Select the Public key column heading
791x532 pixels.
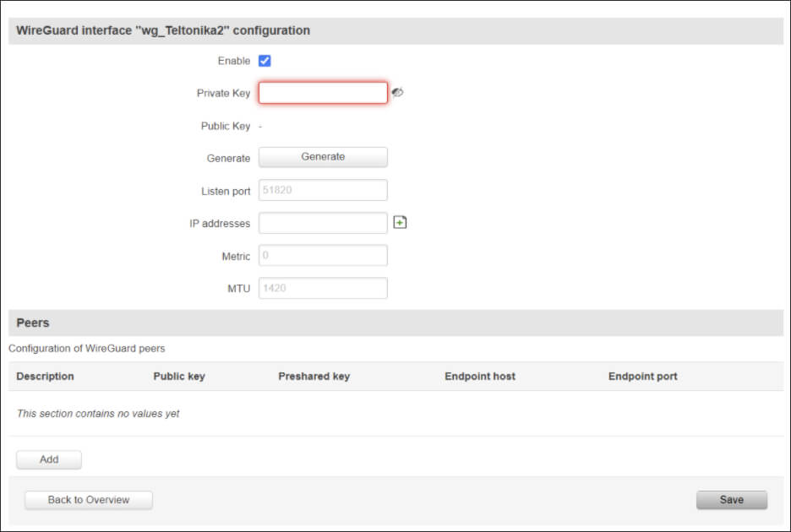(179, 376)
